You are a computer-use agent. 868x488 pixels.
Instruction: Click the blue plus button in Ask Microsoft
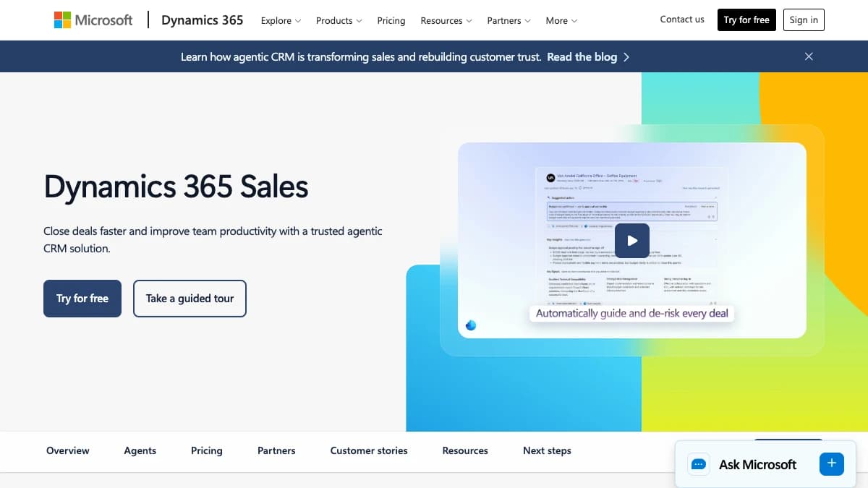[x=831, y=463]
